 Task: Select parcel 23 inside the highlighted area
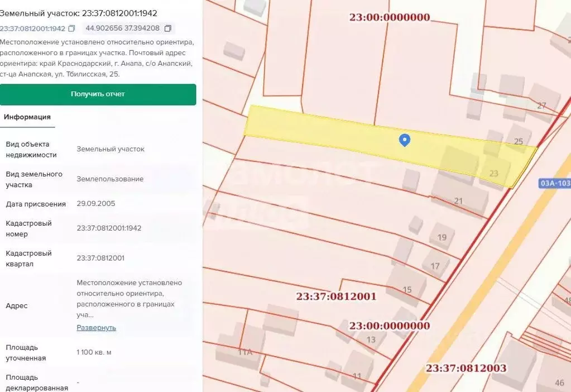coord(495,172)
